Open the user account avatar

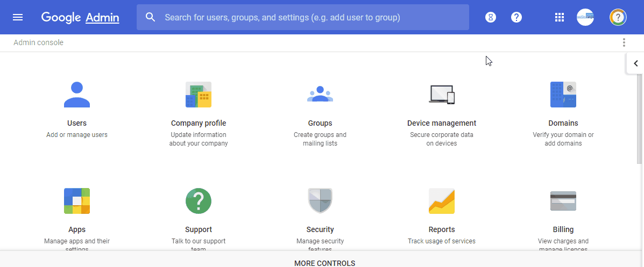(x=618, y=17)
